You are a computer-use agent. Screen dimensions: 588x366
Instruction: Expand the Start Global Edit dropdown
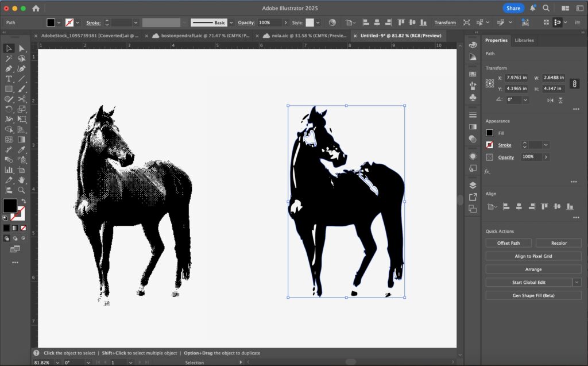[x=577, y=282]
